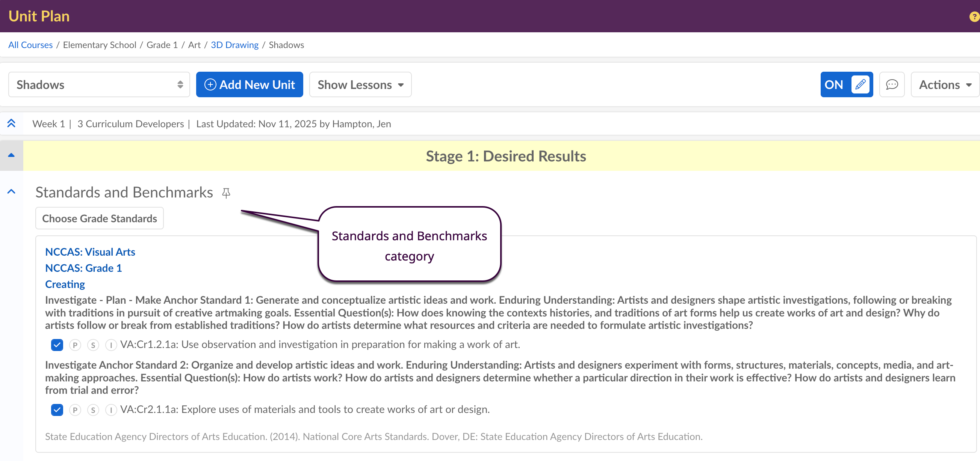Screen dimensions: 980x461
Task: Go to All Courses breadcrumb
Action: (x=30, y=45)
